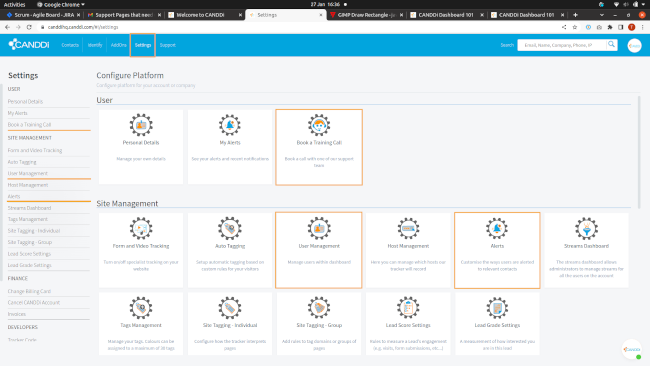Open the Activities overview
This screenshot has width=650, height=366.
(14, 5)
